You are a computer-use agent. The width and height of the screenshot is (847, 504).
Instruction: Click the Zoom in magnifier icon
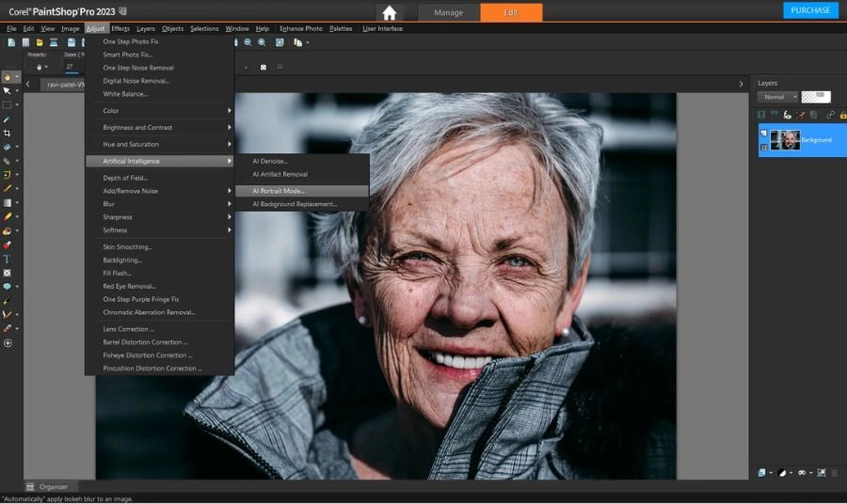coord(262,42)
